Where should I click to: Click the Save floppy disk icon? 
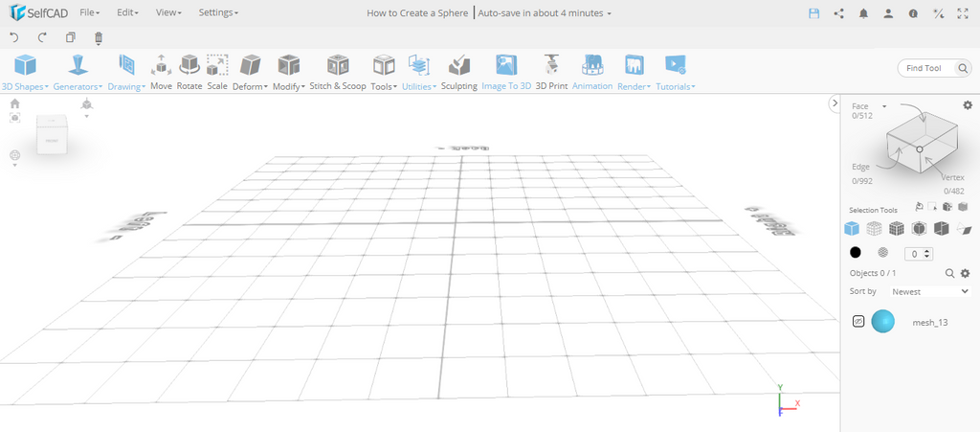coord(813,13)
